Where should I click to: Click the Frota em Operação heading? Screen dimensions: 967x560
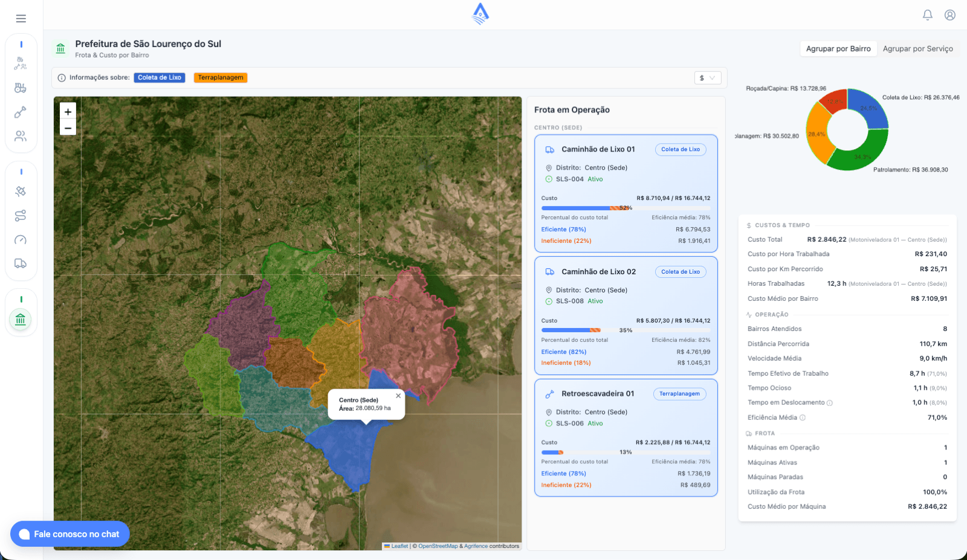(x=572, y=110)
